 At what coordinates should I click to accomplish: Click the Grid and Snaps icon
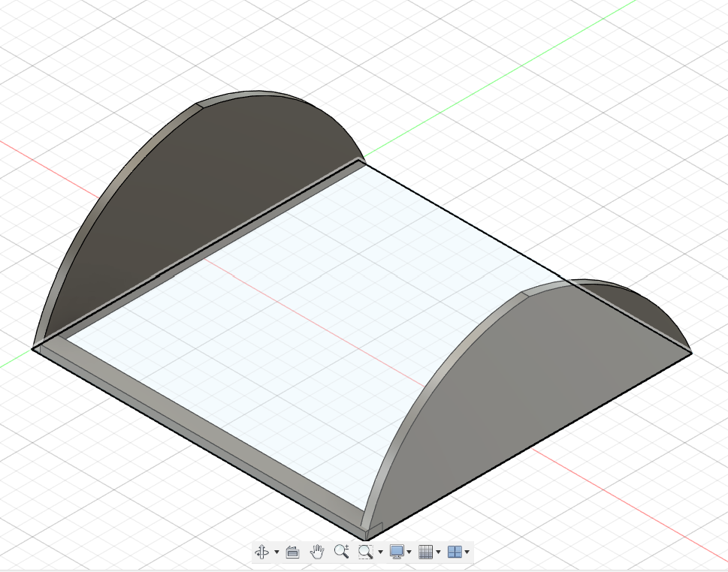(x=425, y=552)
